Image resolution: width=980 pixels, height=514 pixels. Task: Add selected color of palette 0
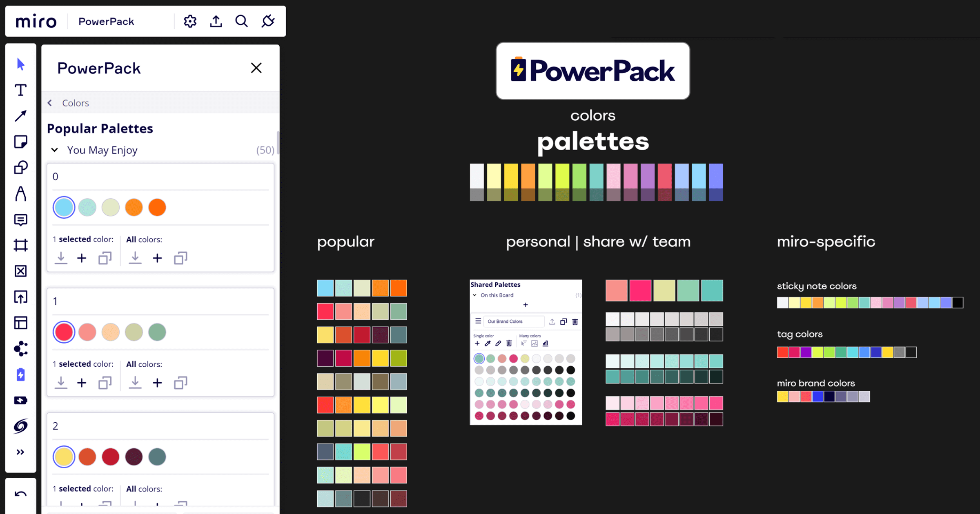(x=82, y=258)
